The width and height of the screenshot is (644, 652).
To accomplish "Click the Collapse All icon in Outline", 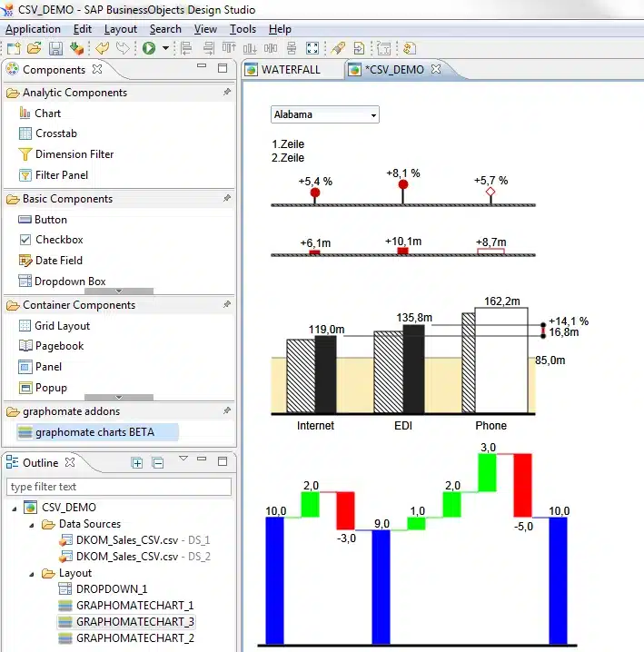I will (157, 463).
